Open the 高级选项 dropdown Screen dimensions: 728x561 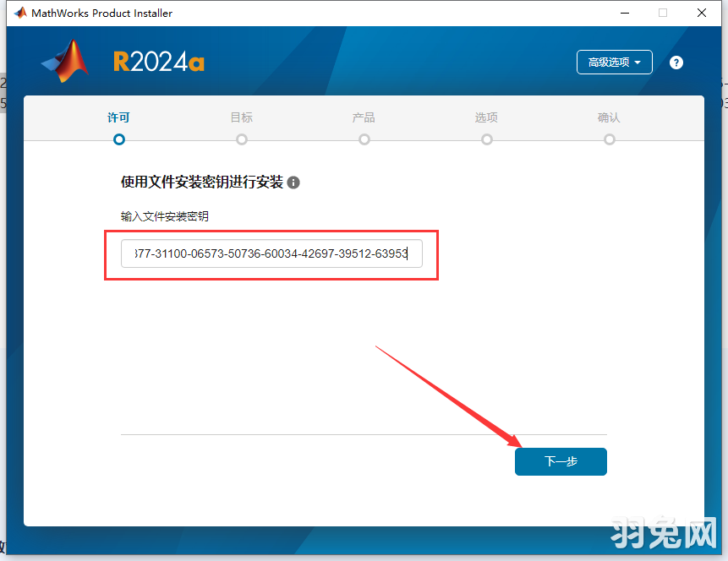[x=614, y=62]
